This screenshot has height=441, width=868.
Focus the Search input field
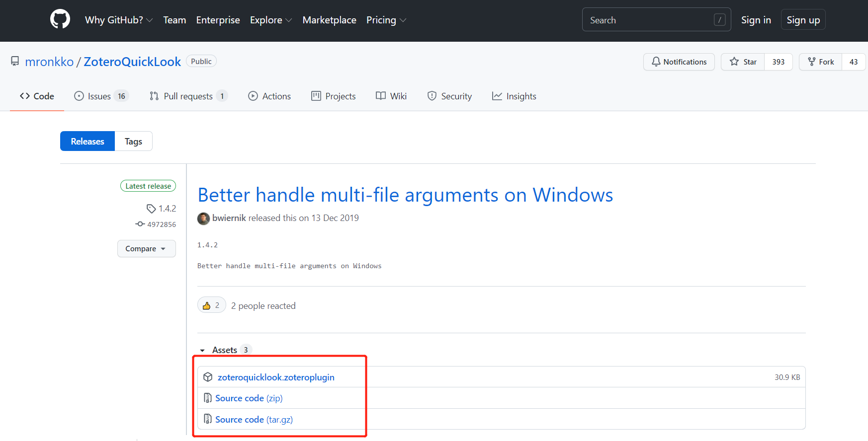click(x=656, y=20)
